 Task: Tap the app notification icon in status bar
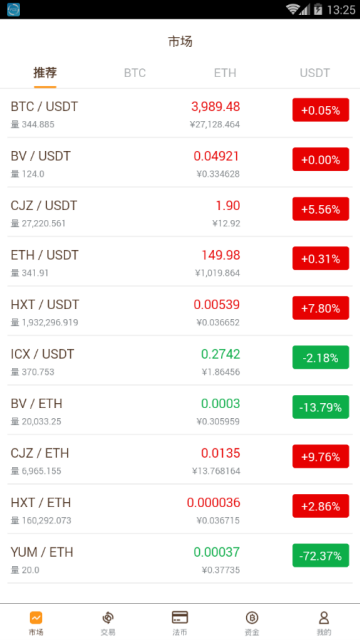(x=13, y=9)
